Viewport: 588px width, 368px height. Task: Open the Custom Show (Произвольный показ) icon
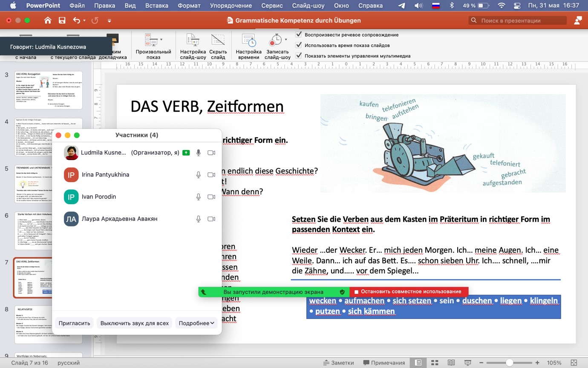151,40
